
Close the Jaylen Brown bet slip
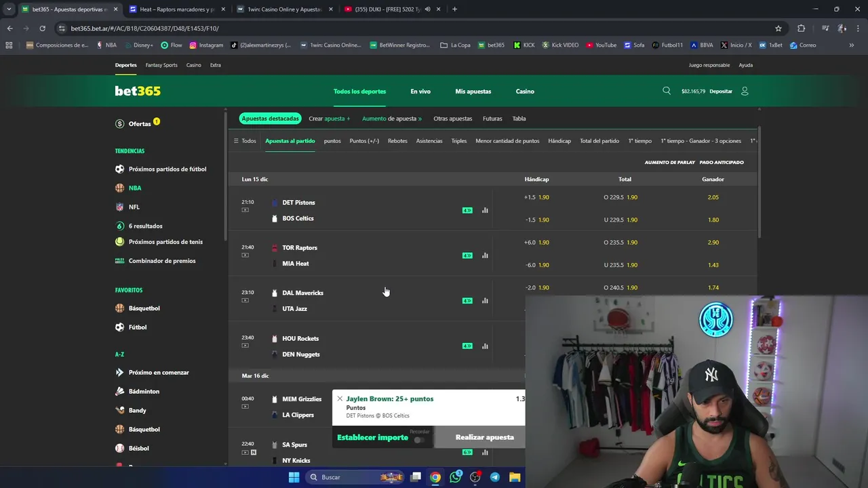coord(340,399)
